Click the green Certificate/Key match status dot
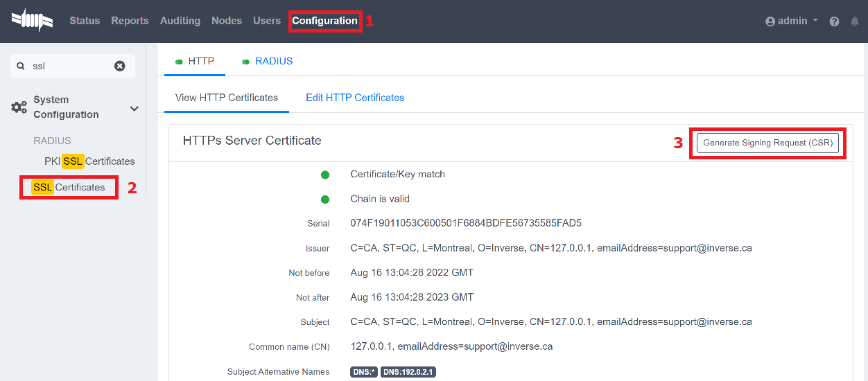868x381 pixels. click(x=325, y=175)
